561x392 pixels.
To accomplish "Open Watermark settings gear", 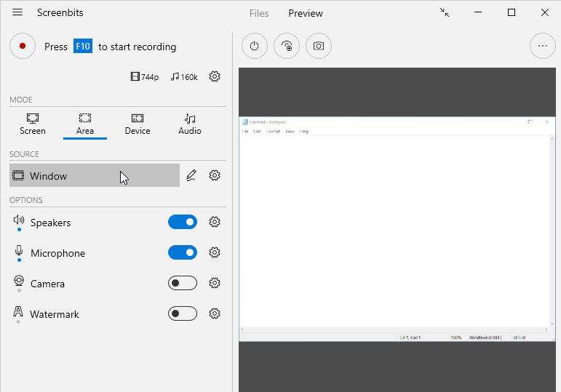I will tap(215, 313).
